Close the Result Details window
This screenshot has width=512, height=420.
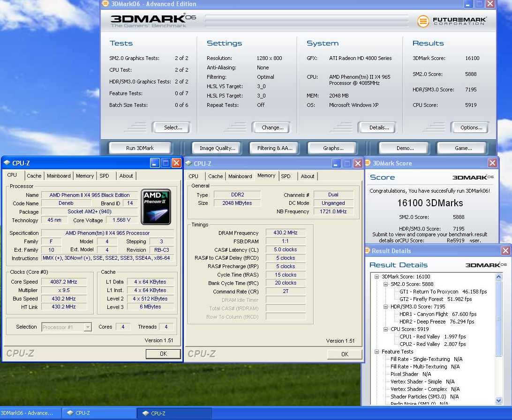click(x=505, y=251)
